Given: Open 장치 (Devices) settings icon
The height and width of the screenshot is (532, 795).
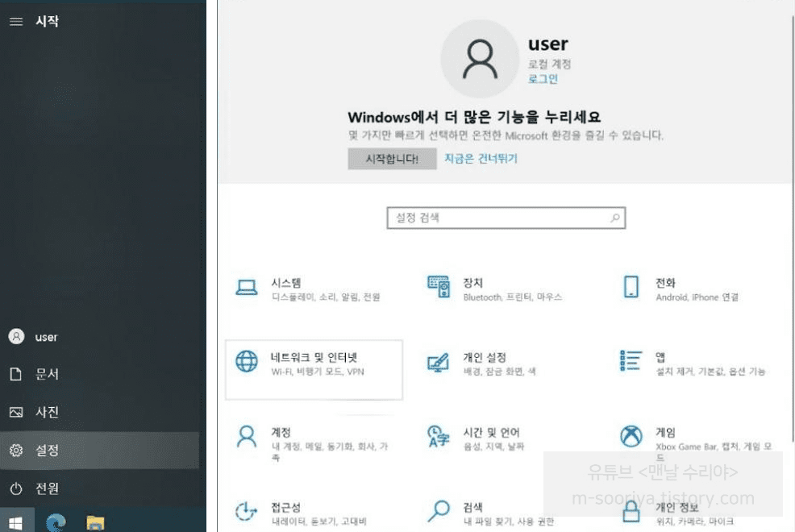Looking at the screenshot, I should pos(438,287).
